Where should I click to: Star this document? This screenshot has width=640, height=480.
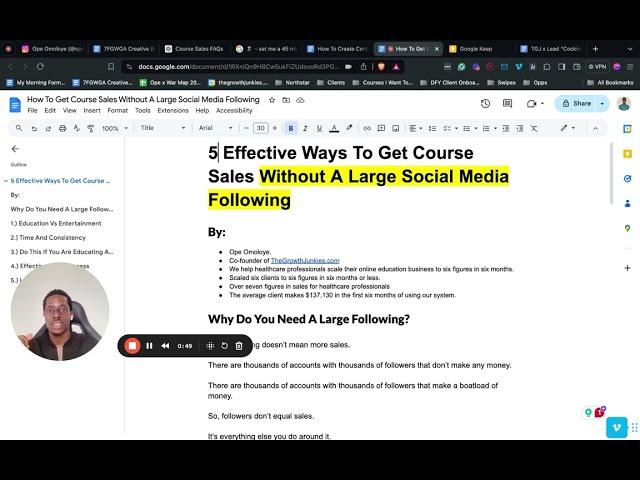[271, 100]
